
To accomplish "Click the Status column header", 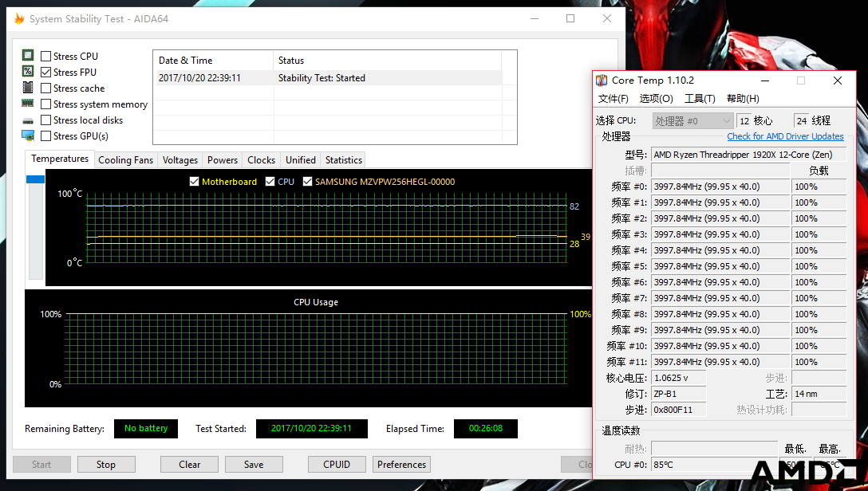I will (x=388, y=61).
